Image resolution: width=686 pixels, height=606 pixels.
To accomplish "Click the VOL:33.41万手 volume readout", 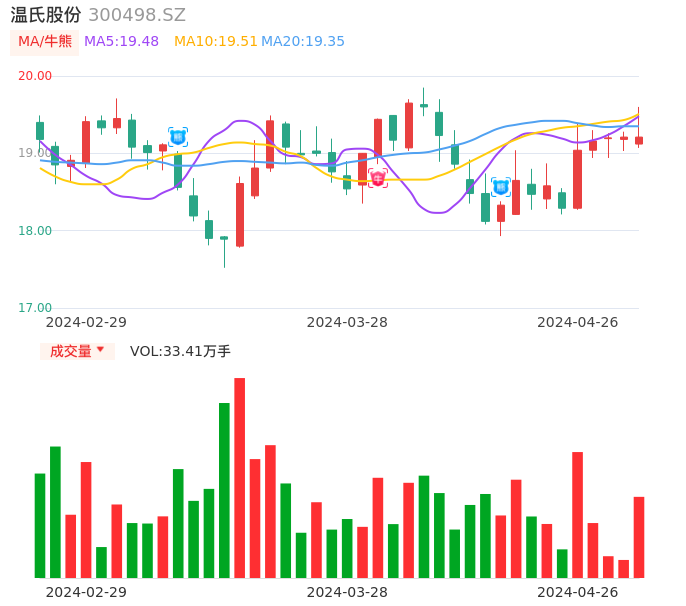I will (x=180, y=351).
